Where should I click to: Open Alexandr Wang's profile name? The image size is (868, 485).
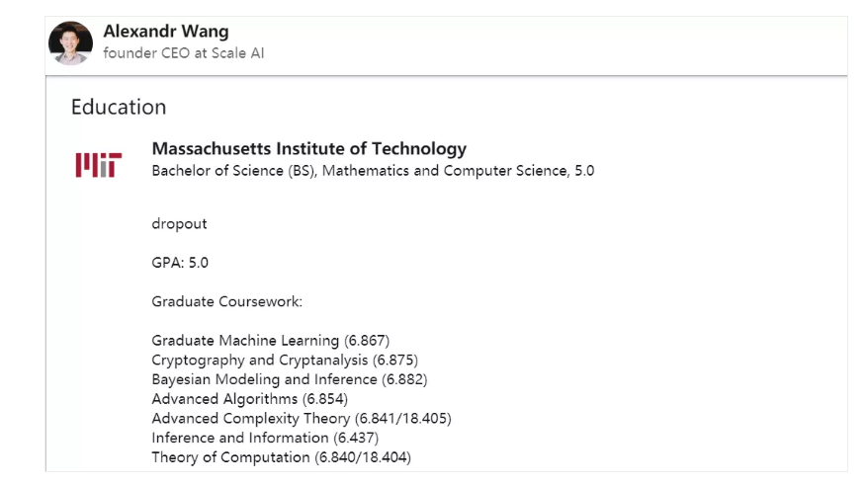point(166,32)
